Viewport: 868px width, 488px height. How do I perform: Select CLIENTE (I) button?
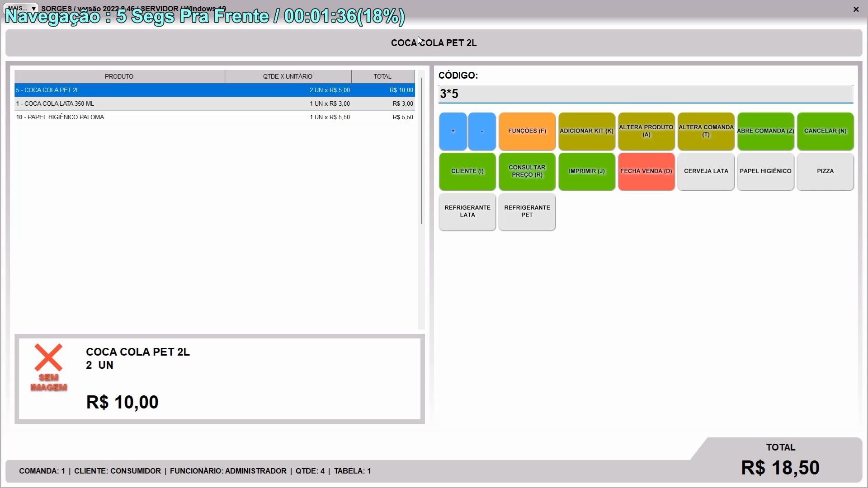467,171
